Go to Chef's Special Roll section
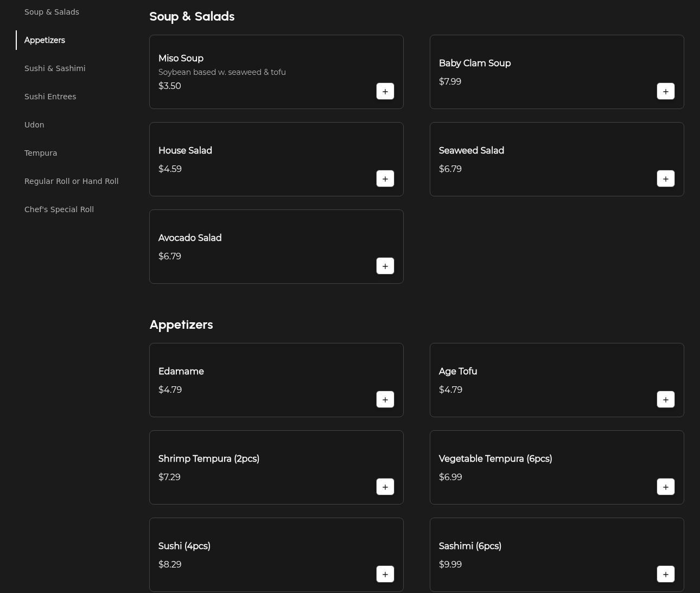The height and width of the screenshot is (593, 700). (x=59, y=209)
